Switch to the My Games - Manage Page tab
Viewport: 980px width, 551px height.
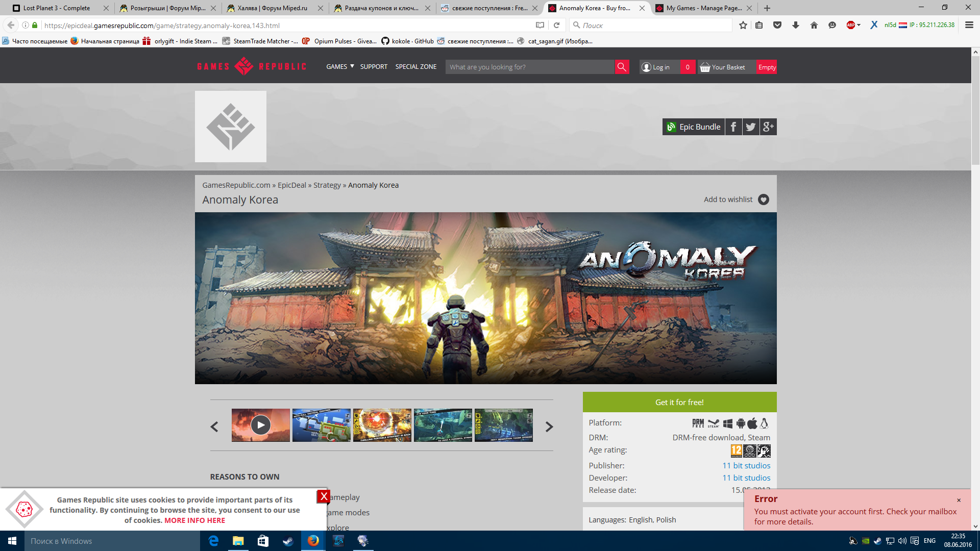(x=704, y=8)
